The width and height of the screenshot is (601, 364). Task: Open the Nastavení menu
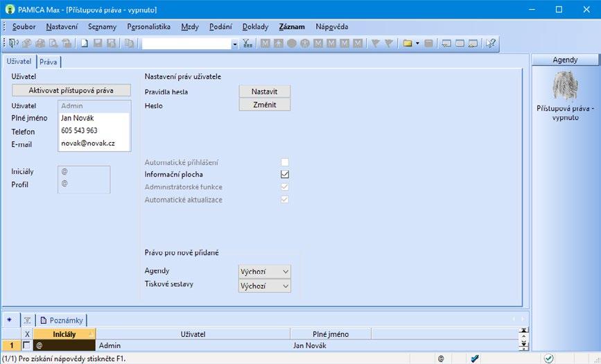click(x=62, y=26)
